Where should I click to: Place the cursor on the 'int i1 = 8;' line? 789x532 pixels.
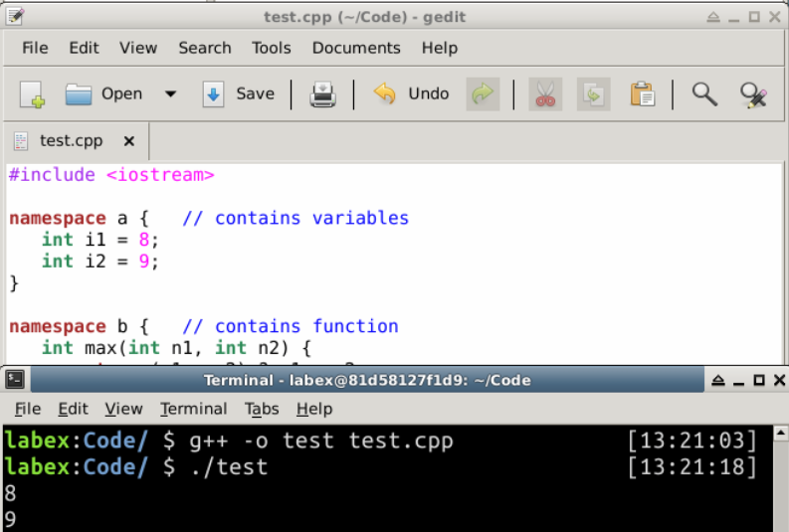[x=99, y=240]
